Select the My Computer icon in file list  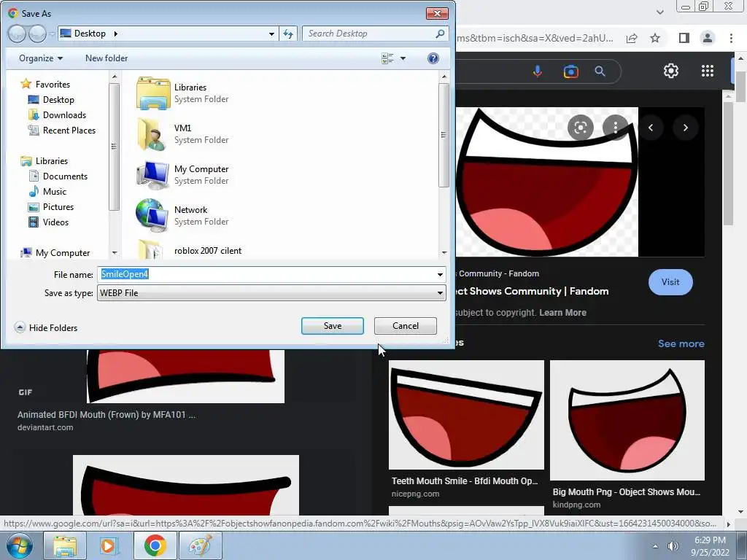pyautogui.click(x=153, y=175)
